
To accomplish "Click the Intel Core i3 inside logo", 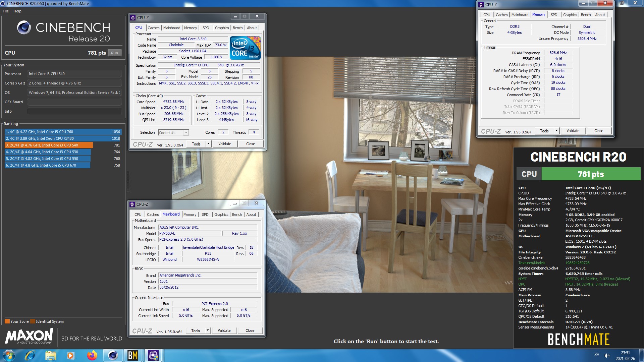I will [x=245, y=48].
